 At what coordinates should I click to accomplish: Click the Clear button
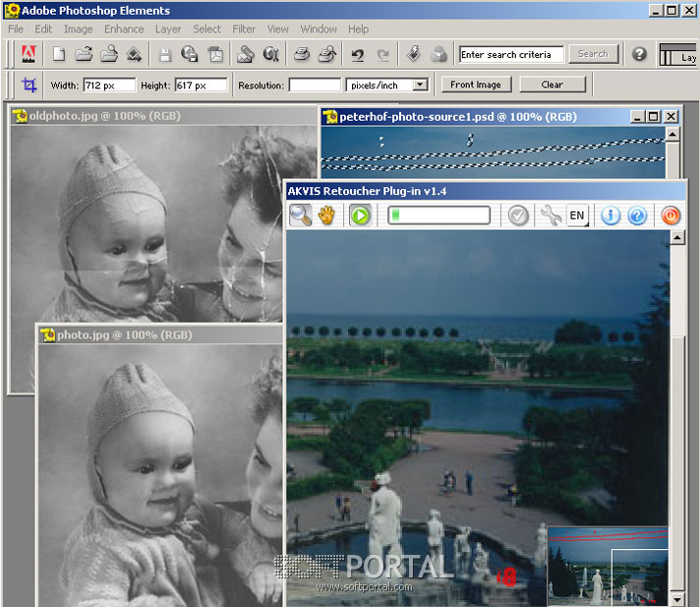pos(553,85)
